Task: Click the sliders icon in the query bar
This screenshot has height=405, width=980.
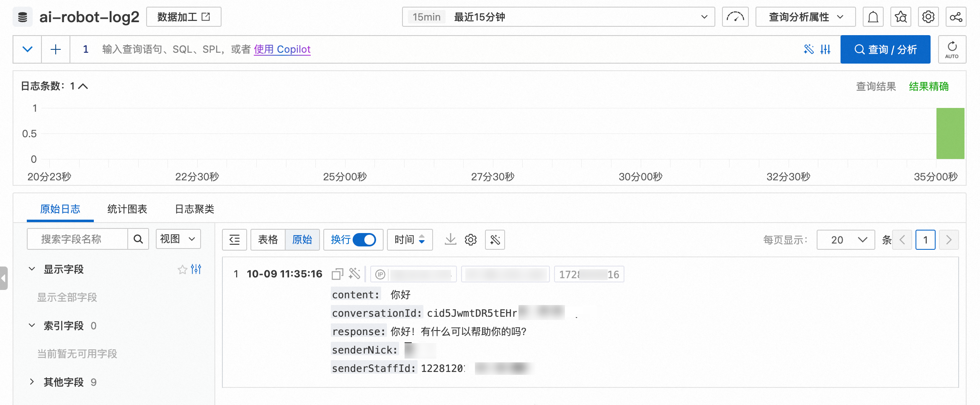Action: point(825,49)
